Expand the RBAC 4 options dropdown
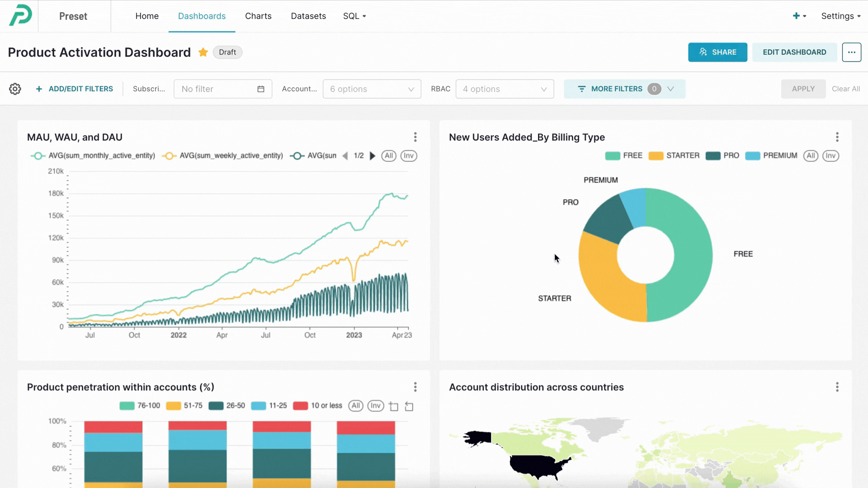Image resolution: width=868 pixels, height=488 pixels. tap(505, 89)
